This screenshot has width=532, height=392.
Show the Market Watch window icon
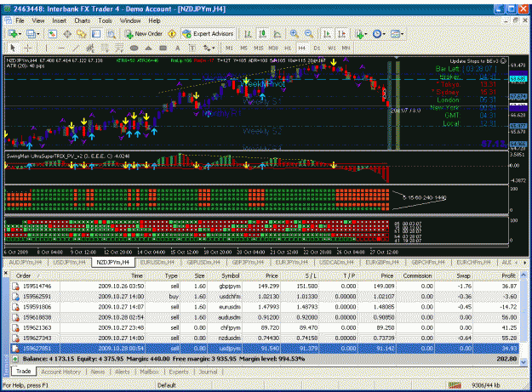click(53, 34)
